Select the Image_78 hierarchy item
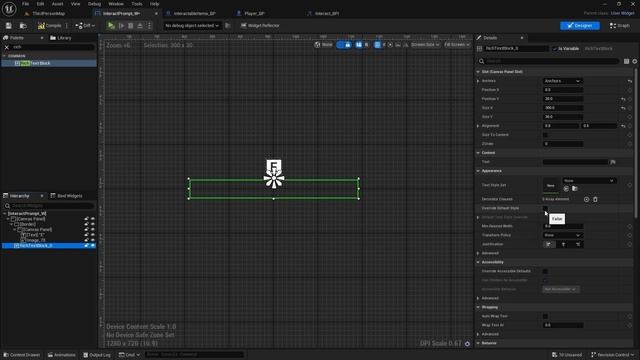 [33, 240]
